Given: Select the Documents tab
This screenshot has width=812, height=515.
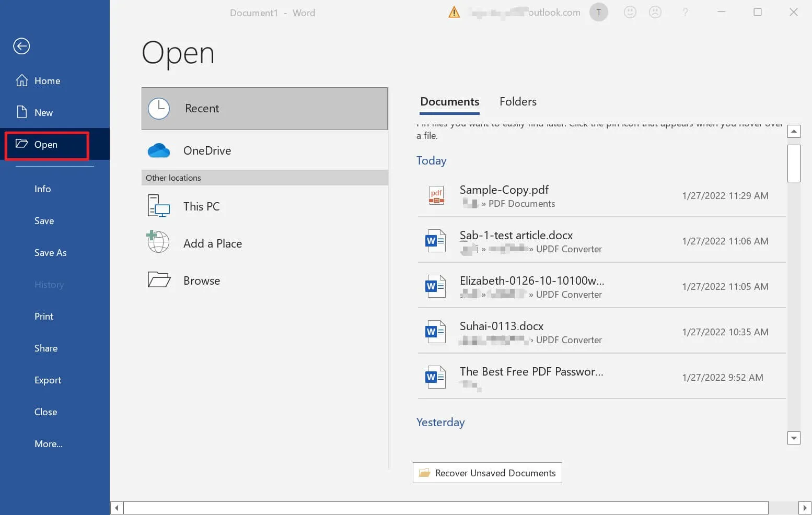Looking at the screenshot, I should pyautogui.click(x=449, y=102).
